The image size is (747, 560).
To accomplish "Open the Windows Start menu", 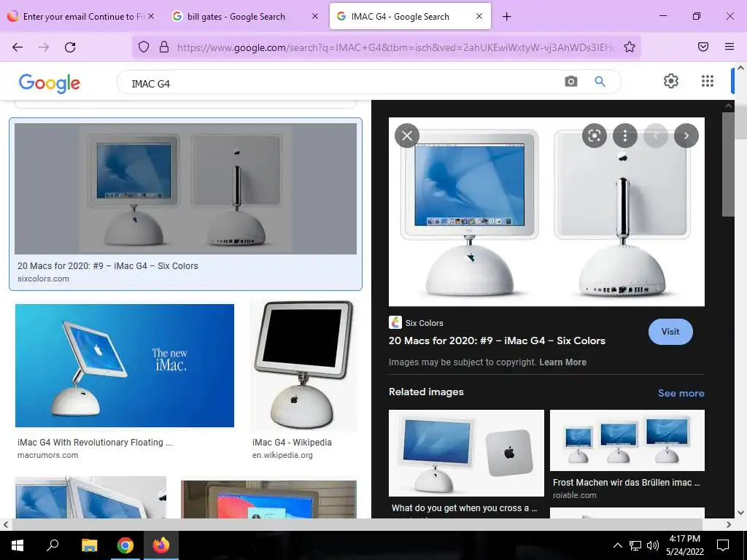I will click(x=18, y=545).
